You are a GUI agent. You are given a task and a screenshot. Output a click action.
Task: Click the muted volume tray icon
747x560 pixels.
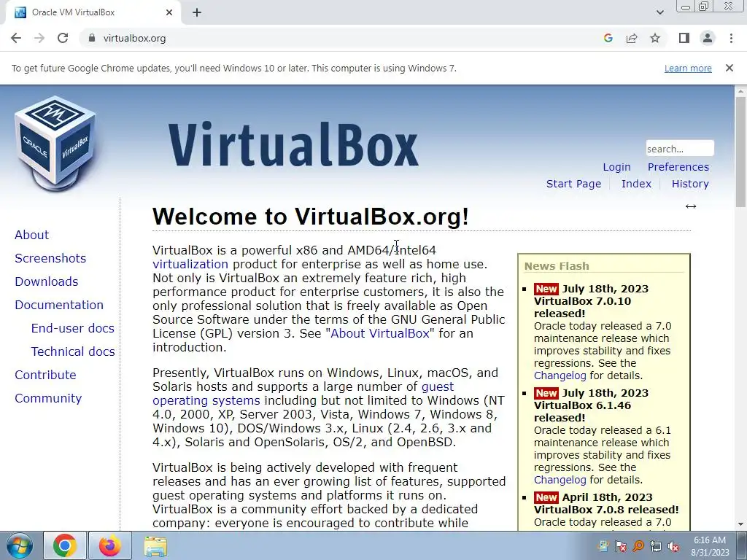pos(673,546)
